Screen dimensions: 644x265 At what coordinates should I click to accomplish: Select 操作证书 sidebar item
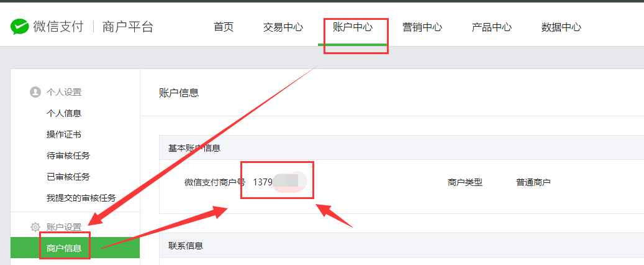(x=64, y=134)
